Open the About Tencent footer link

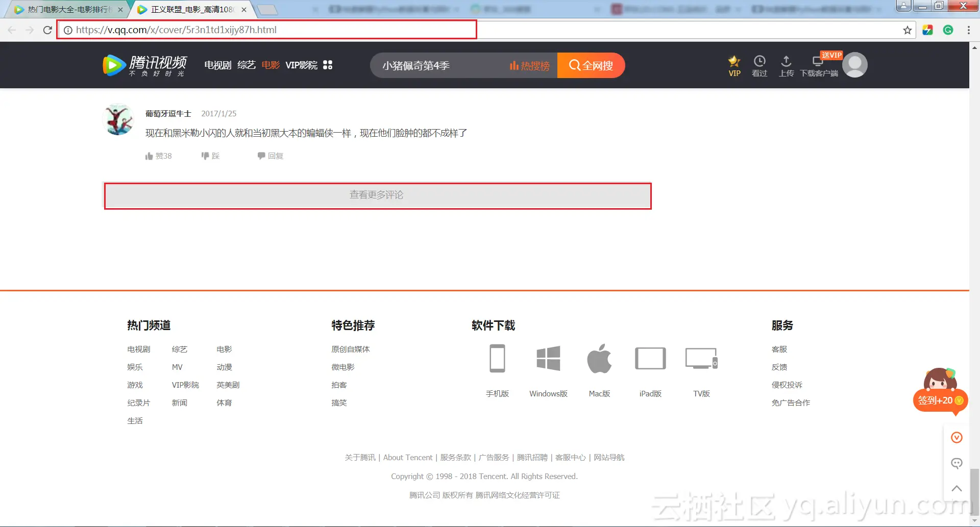pyautogui.click(x=408, y=458)
